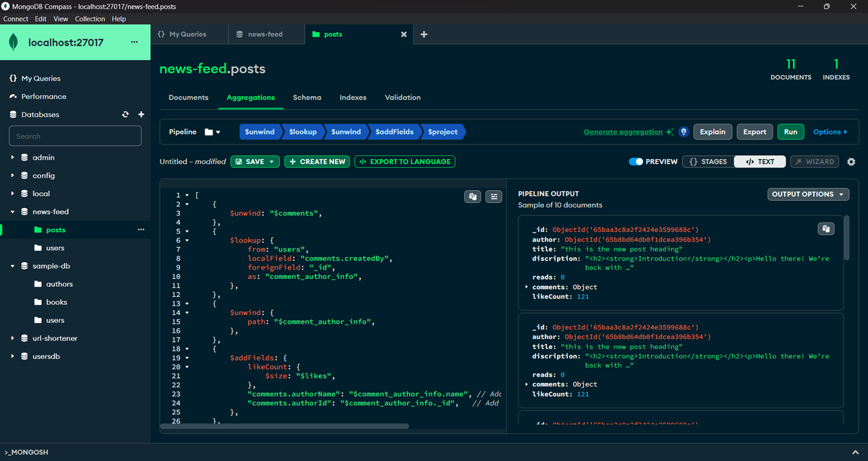Open Performance in the sidebar

tap(43, 96)
